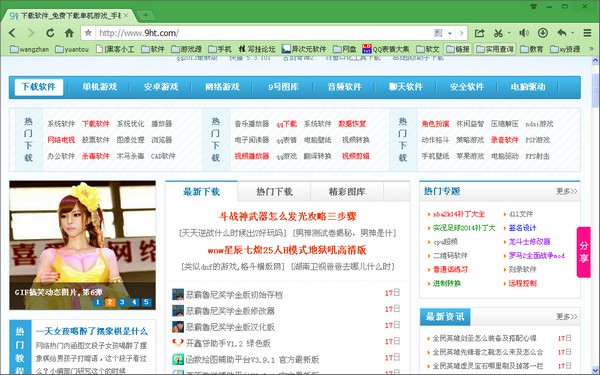
Task: Mute page sound with the speaker icon
Action: tap(524, 33)
